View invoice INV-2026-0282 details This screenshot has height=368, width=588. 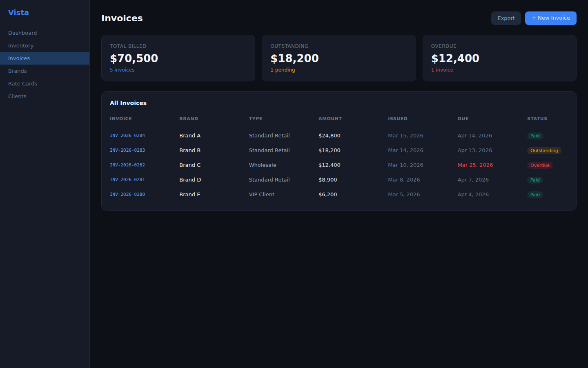point(127,165)
